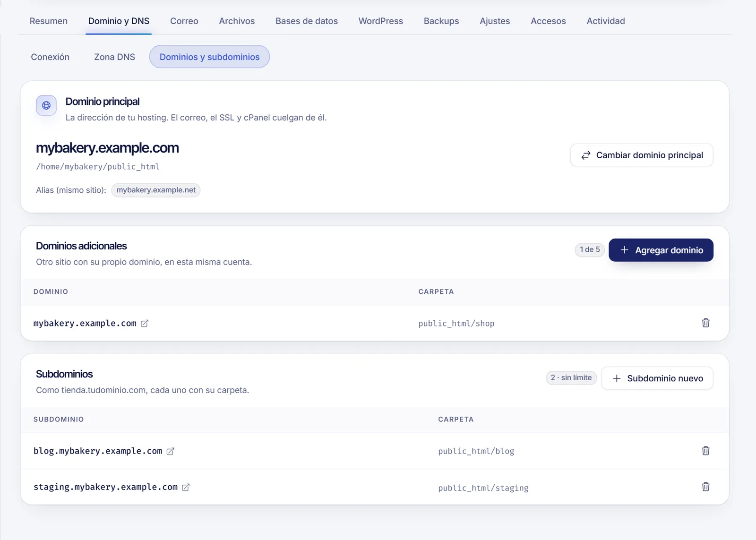Click Cambiar dominio principal button

pyautogui.click(x=642, y=155)
